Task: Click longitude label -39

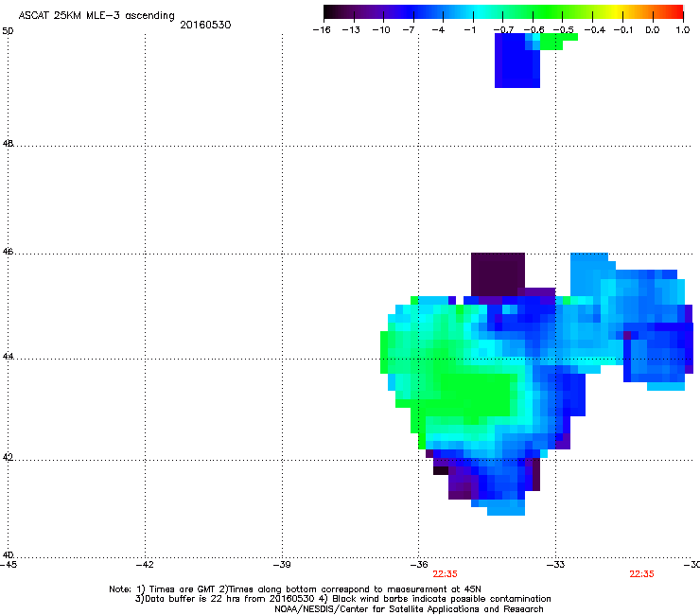Action: click(x=282, y=565)
